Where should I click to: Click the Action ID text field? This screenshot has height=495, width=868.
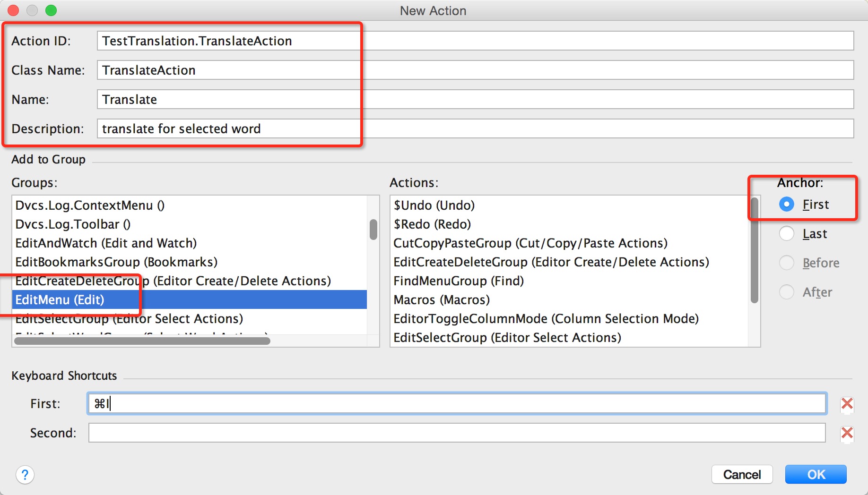[x=475, y=41]
